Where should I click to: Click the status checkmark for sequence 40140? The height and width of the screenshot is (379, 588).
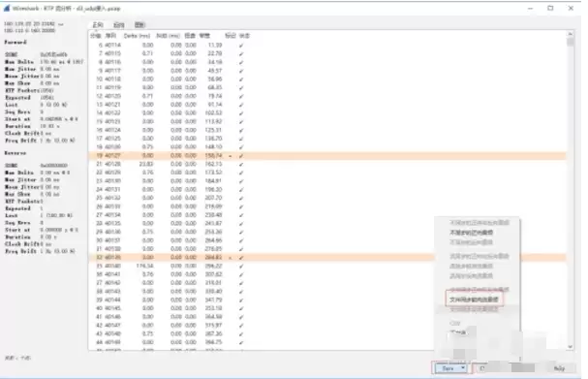[241, 266]
